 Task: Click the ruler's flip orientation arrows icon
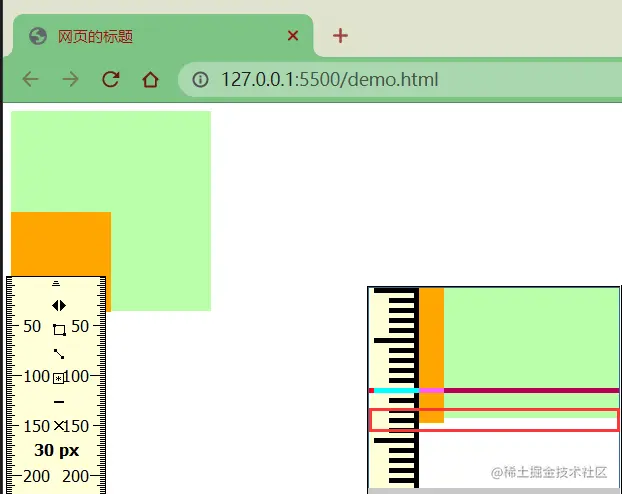click(x=59, y=306)
